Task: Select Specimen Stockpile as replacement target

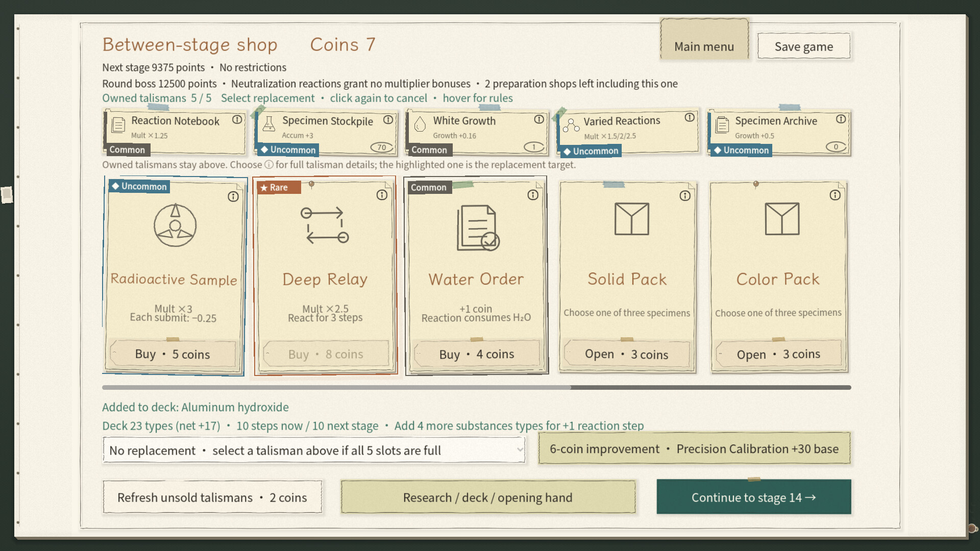Action: pyautogui.click(x=326, y=133)
